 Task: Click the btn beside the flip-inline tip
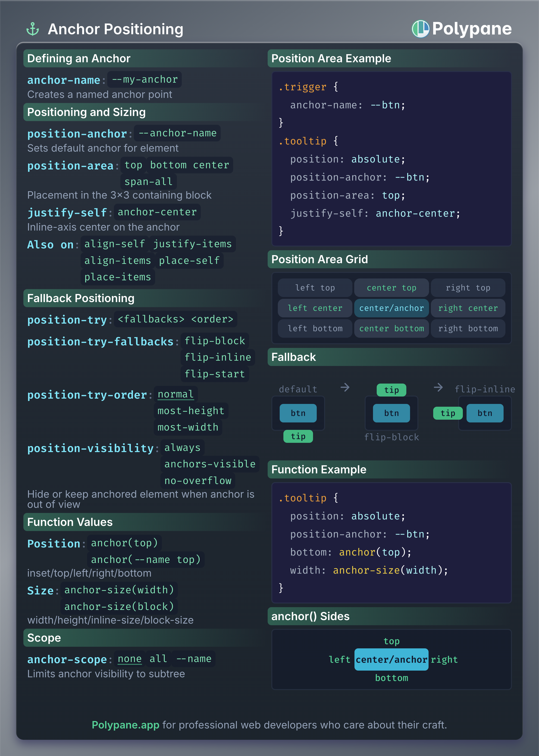click(x=485, y=413)
